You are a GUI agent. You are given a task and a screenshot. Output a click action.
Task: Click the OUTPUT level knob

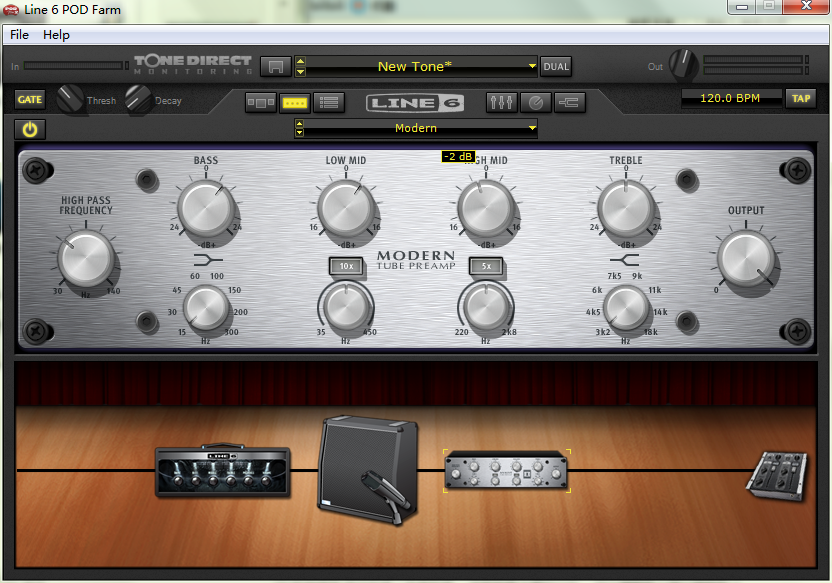point(746,259)
